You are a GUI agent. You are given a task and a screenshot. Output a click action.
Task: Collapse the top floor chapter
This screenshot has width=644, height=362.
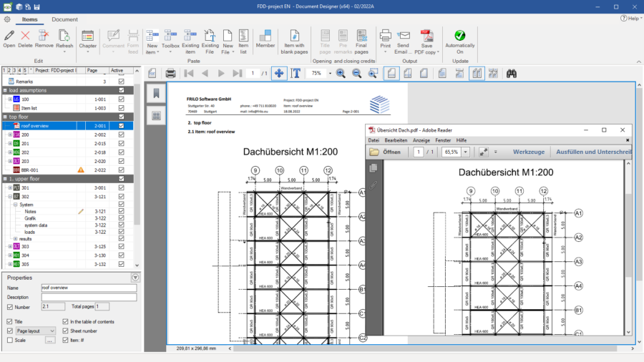coord(5,117)
